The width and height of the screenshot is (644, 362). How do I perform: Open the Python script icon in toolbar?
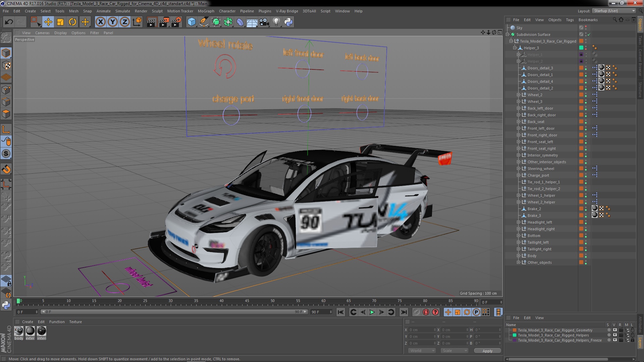coord(288,22)
